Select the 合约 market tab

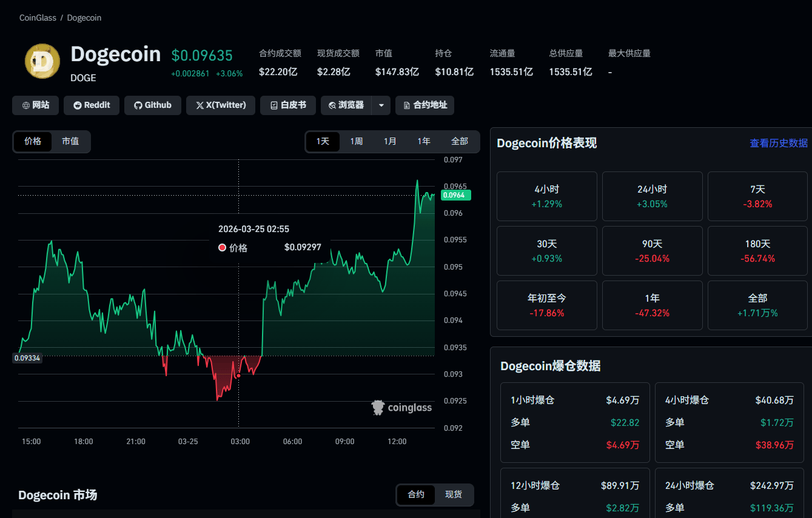(x=416, y=494)
